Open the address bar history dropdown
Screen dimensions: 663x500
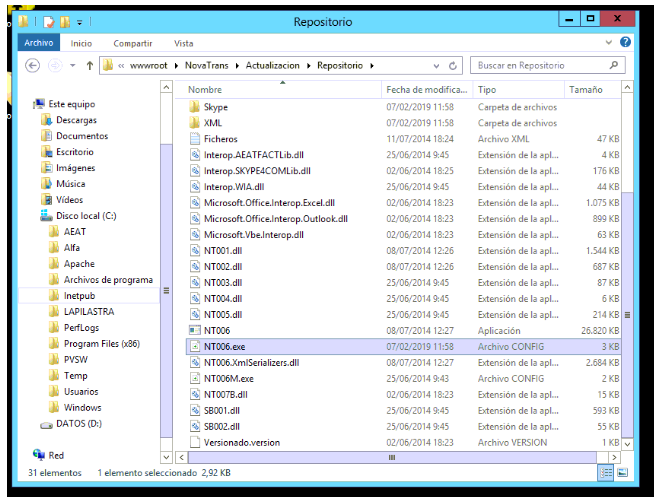[436, 66]
